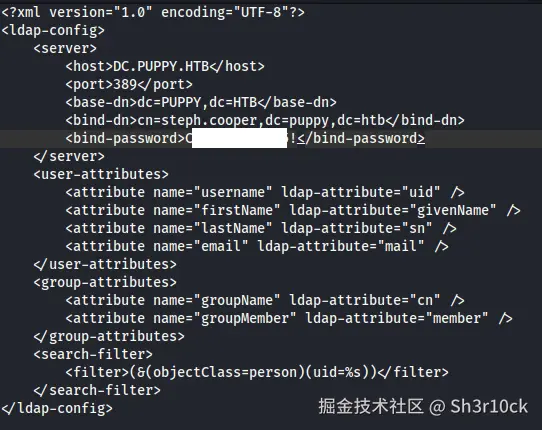The image size is (542, 430).
Task: Click the closing server tag
Action: (x=69, y=156)
